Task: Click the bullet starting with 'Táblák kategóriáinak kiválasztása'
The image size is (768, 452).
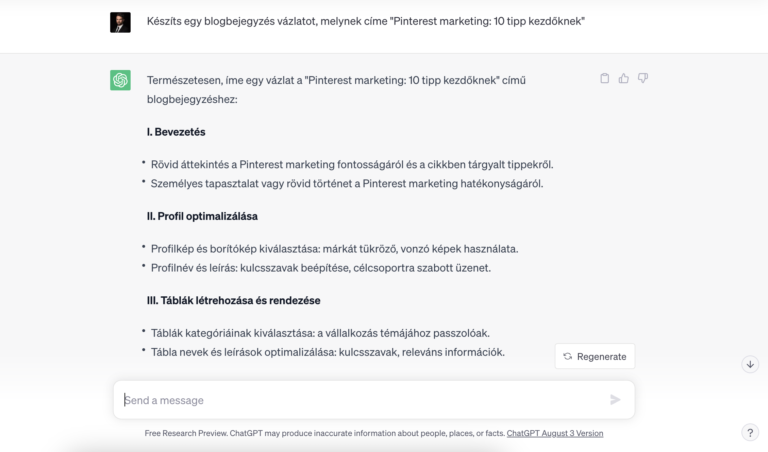Action: point(320,332)
